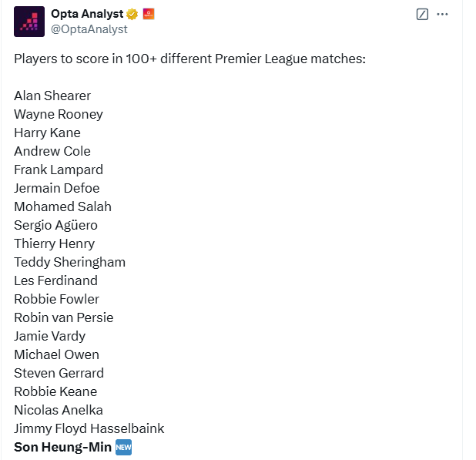476x460 pixels.
Task: Click on Robin van Persie's name
Action: pos(63,317)
